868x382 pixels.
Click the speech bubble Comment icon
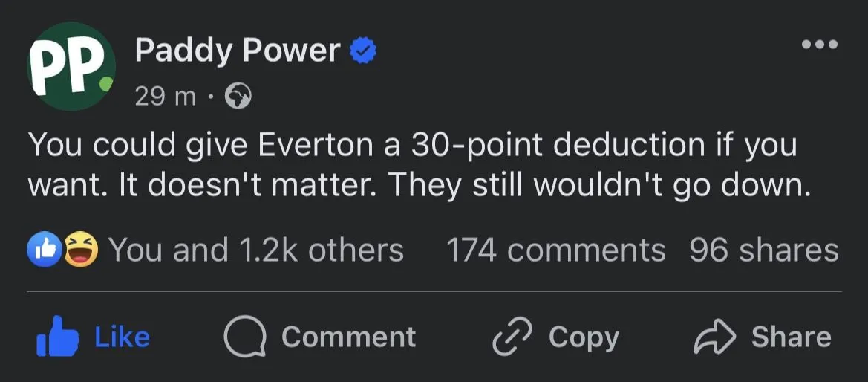click(x=245, y=338)
